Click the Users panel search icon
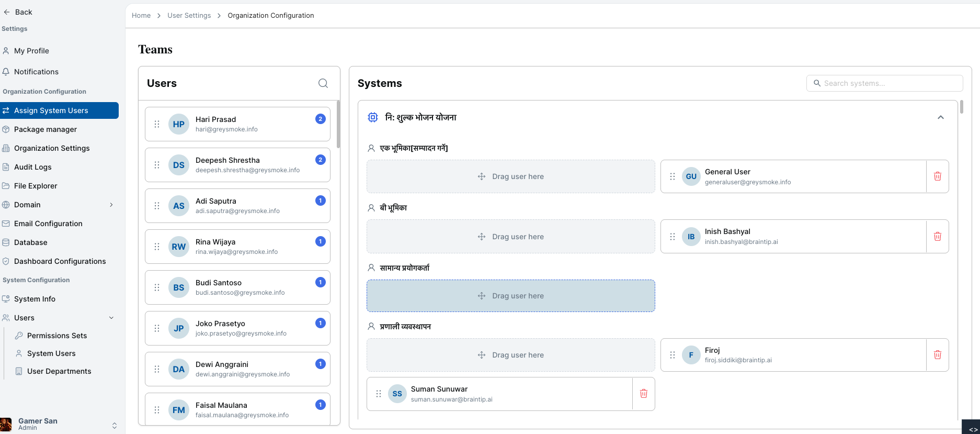 (323, 83)
